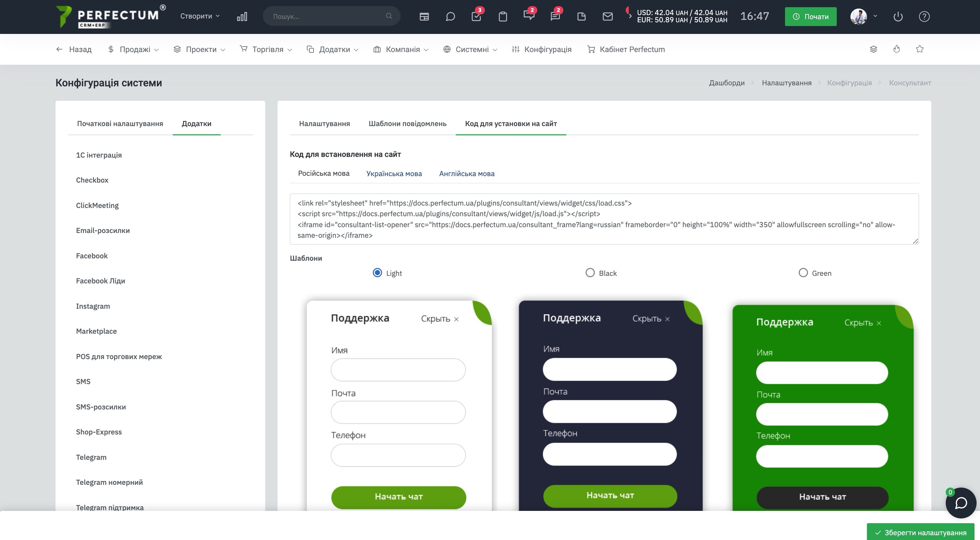The height and width of the screenshot is (540, 980).
Task: Expand the Торгівля menu
Action: click(266, 49)
